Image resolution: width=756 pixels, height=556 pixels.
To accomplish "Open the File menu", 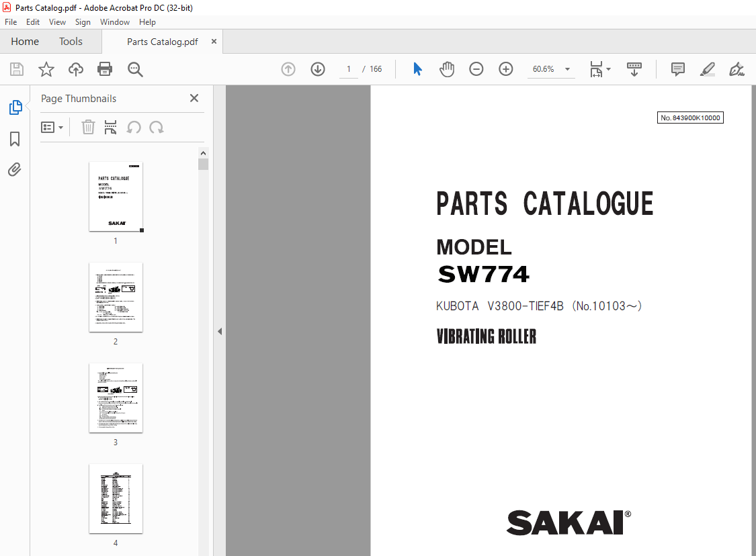I will [x=11, y=22].
